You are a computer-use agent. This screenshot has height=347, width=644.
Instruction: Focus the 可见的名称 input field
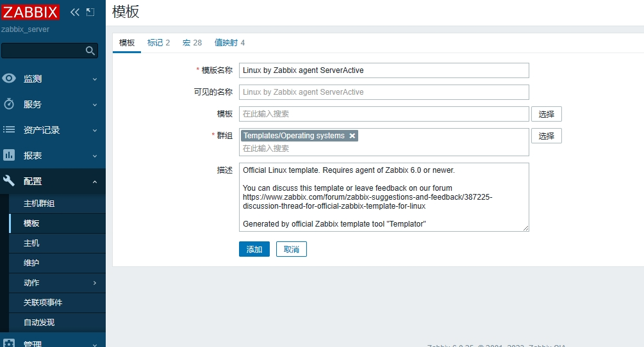(x=384, y=92)
